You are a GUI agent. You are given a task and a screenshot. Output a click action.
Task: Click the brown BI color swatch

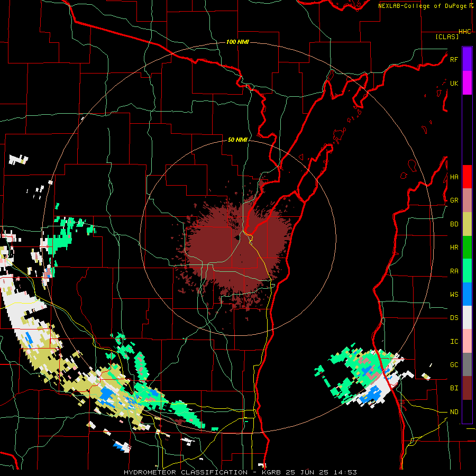[467, 388]
